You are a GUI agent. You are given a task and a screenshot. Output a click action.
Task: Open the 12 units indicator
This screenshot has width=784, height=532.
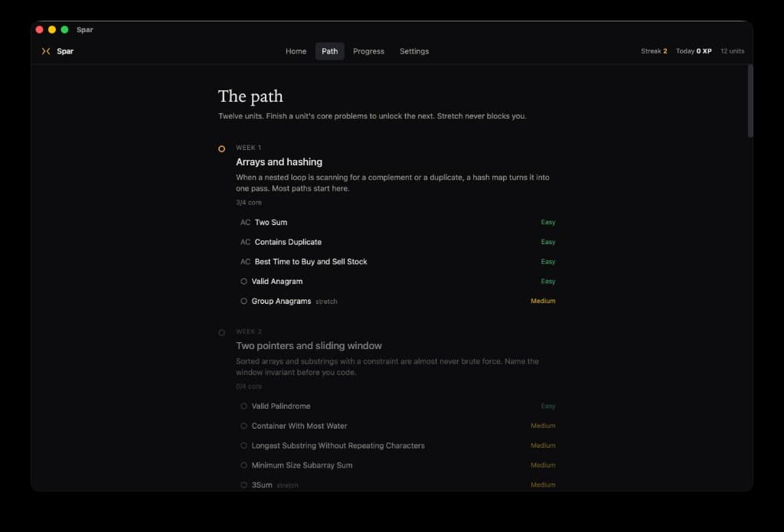(x=732, y=51)
